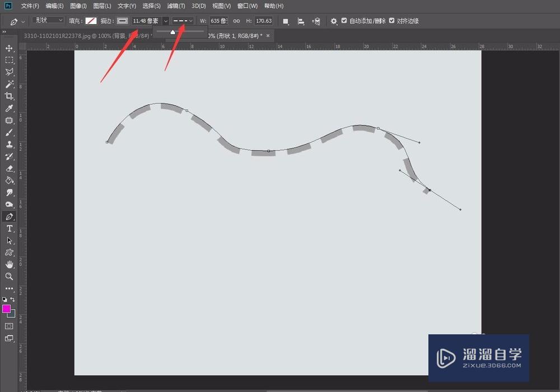This screenshot has height=392, width=560.
Task: Expand stroke width slider dropdown arrow
Action: coord(165,21)
